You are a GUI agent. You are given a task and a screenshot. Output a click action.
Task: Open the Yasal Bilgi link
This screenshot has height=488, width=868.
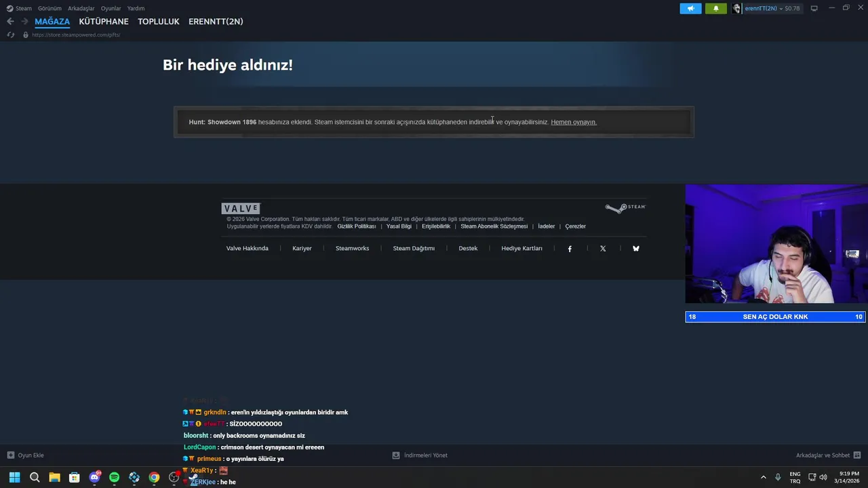tap(399, 226)
